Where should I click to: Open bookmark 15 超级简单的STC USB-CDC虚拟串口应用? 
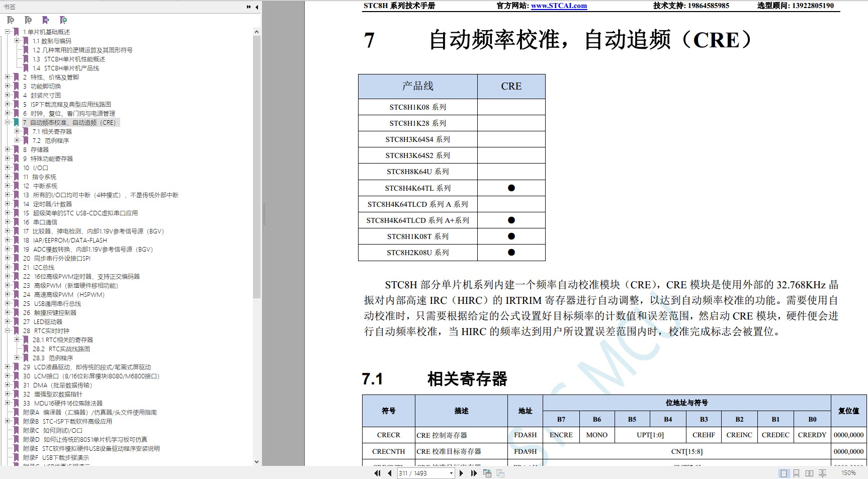click(x=80, y=213)
